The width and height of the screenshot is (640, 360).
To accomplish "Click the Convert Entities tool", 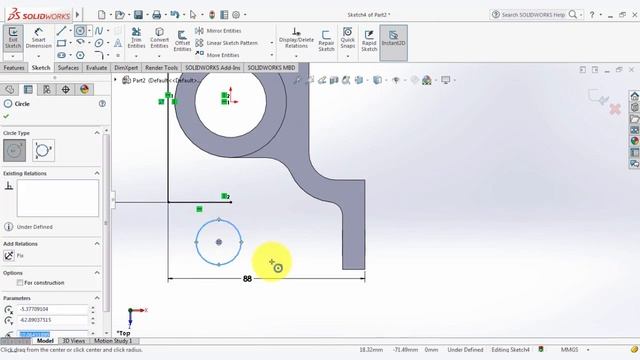I will (159, 38).
